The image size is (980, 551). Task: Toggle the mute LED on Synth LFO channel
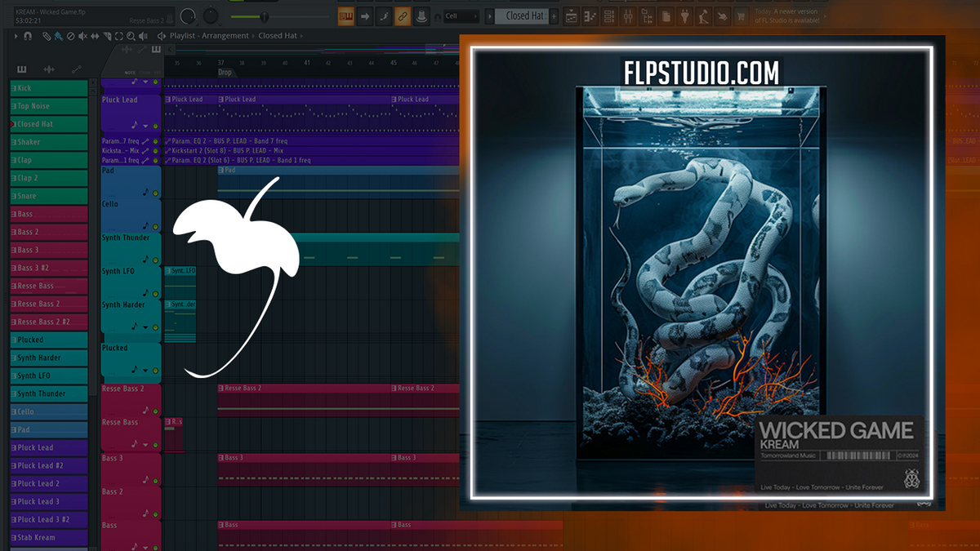point(155,294)
